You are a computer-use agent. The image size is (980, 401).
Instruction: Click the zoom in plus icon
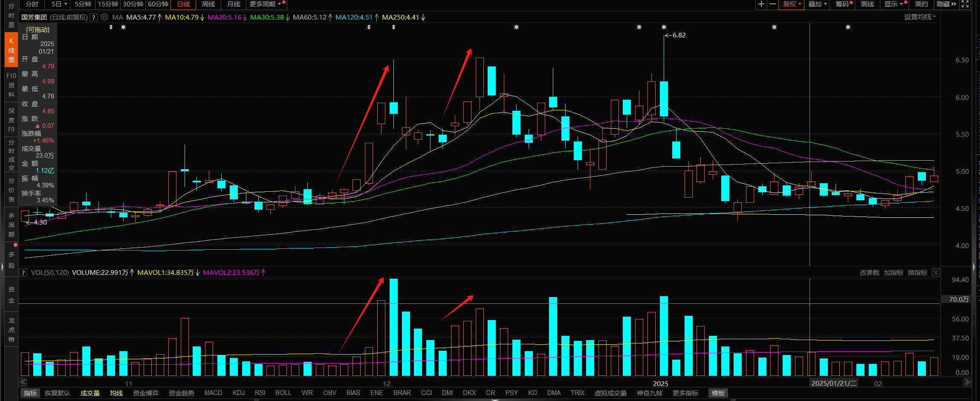[761, 4]
